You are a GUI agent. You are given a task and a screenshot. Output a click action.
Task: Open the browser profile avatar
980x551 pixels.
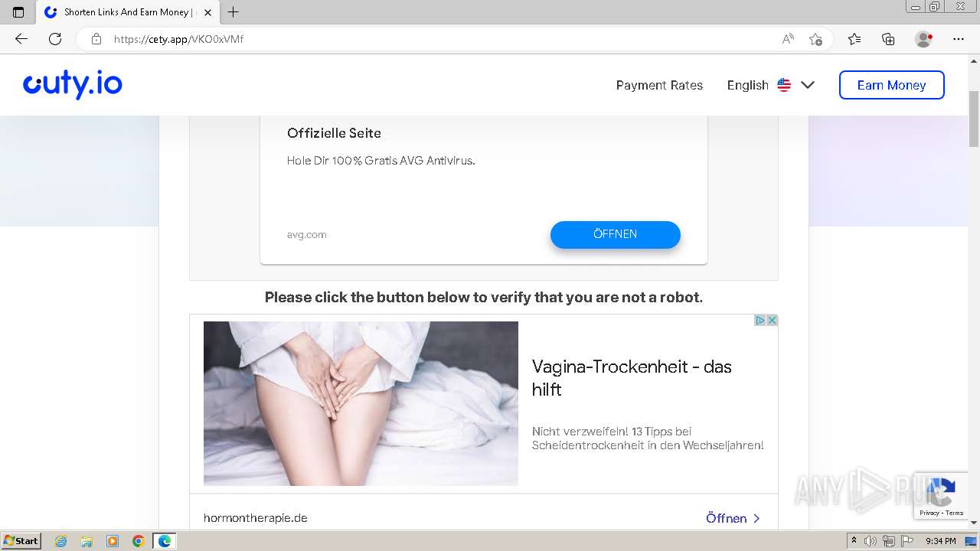tap(923, 39)
